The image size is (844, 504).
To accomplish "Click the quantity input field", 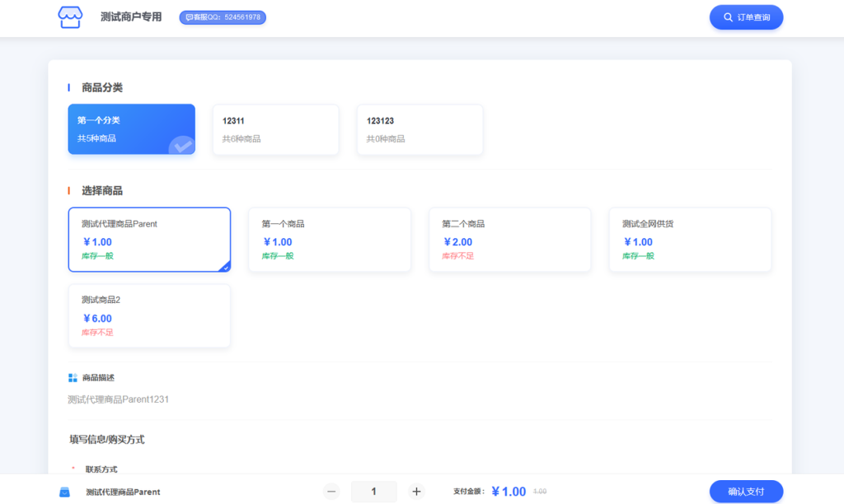I will (373, 492).
